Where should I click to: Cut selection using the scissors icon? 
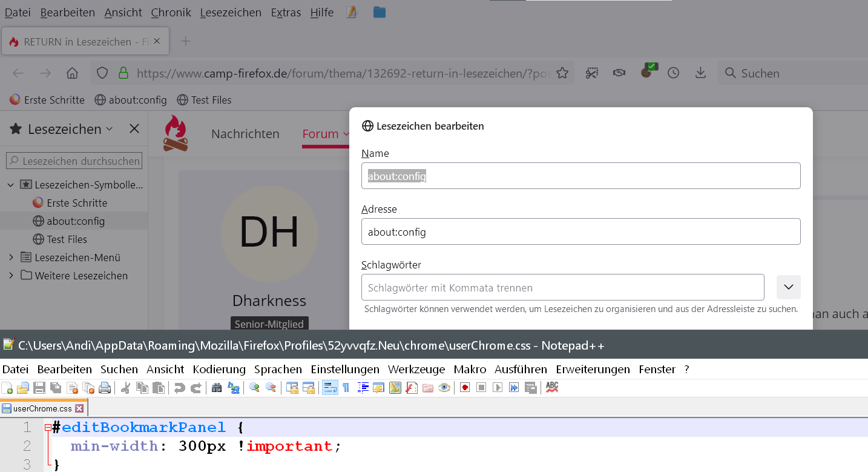coord(126,388)
